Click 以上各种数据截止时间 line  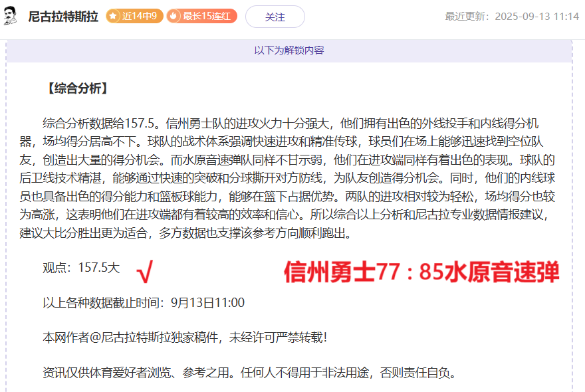tap(144, 302)
